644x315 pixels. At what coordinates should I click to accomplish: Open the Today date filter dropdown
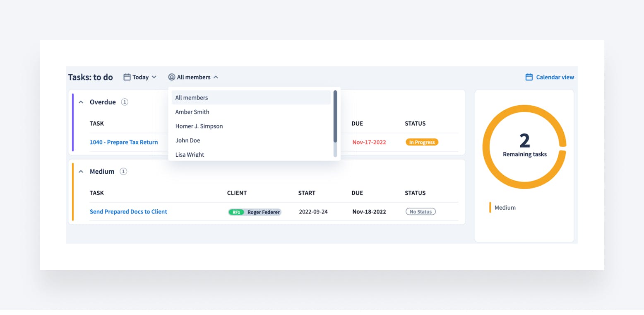point(141,77)
